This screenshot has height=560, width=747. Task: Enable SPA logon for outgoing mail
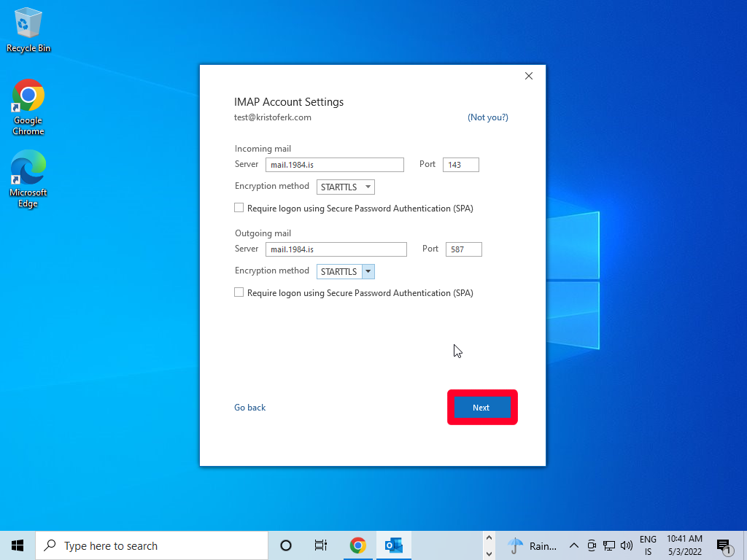pos(239,292)
